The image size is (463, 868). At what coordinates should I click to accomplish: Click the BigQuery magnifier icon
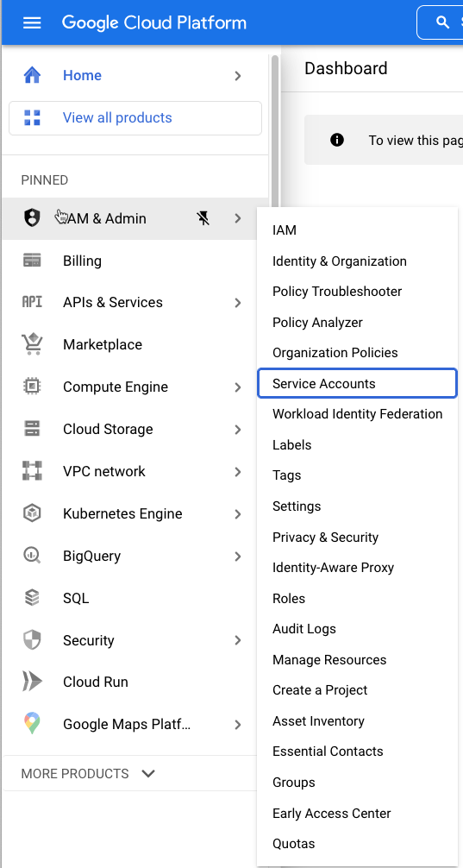(x=32, y=556)
